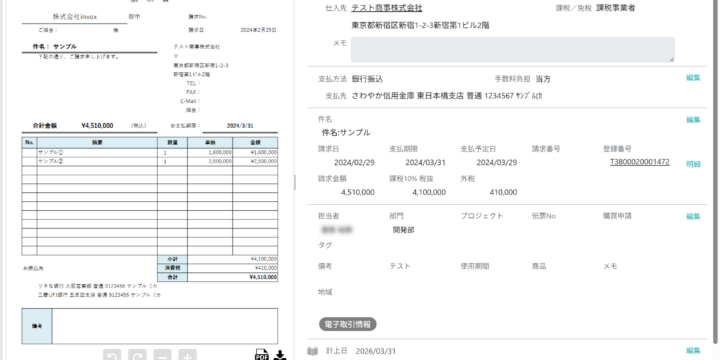Click the 支払先 bank account text
The width and height of the screenshot is (720, 360).
(x=447, y=96)
